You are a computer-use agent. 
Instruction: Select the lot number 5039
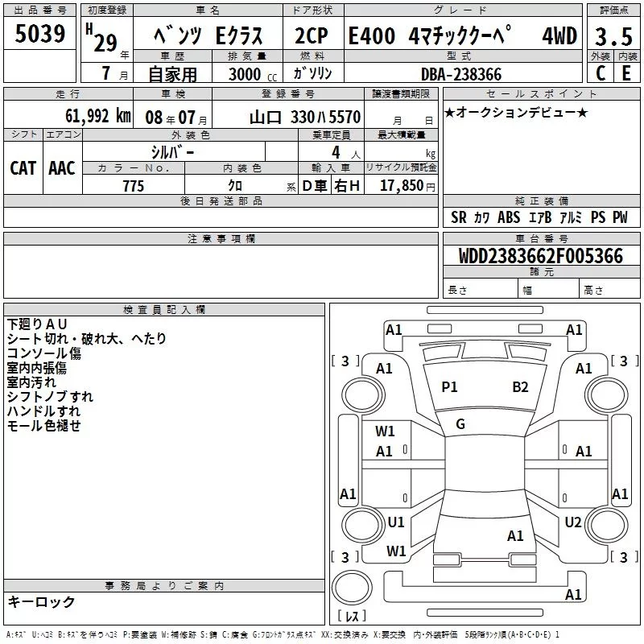(40, 34)
